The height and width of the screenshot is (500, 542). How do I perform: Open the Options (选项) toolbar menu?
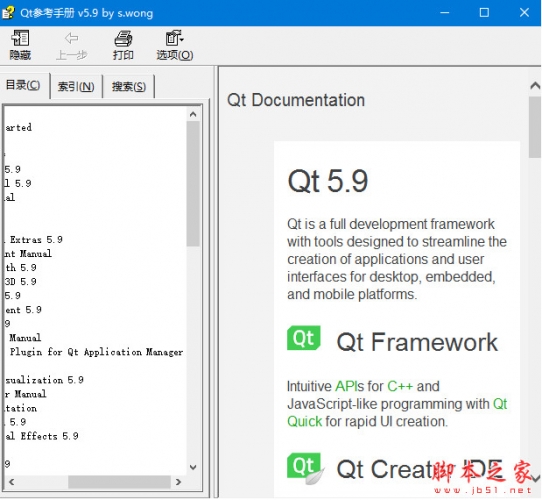[x=175, y=45]
